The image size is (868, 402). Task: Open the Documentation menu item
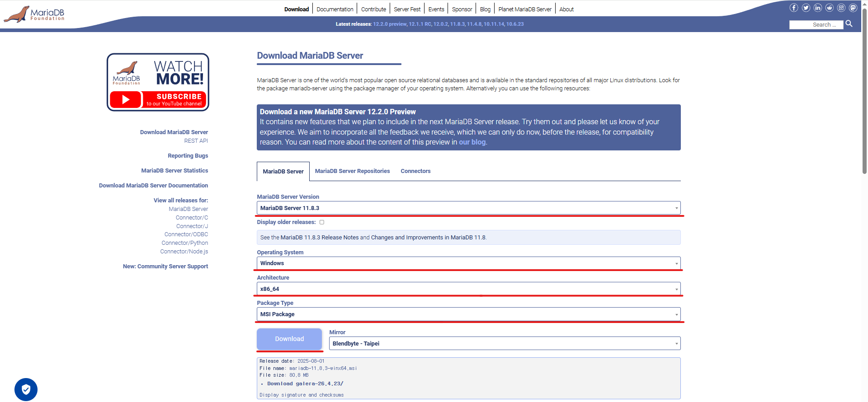tap(335, 9)
